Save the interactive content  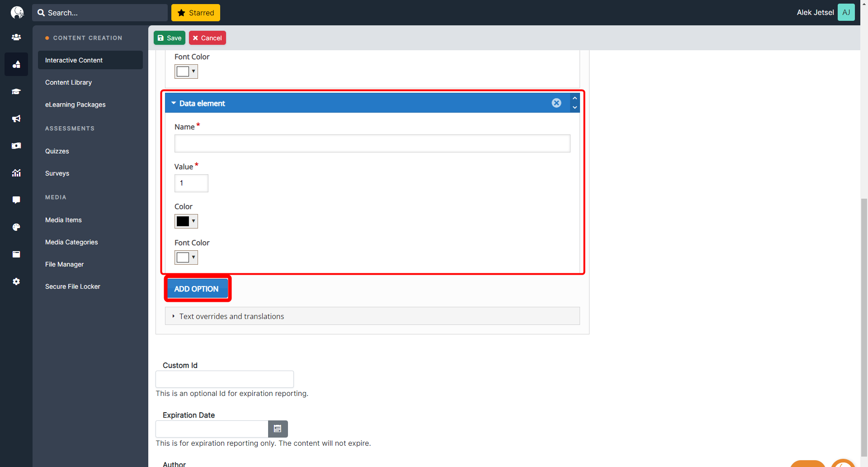tap(170, 38)
